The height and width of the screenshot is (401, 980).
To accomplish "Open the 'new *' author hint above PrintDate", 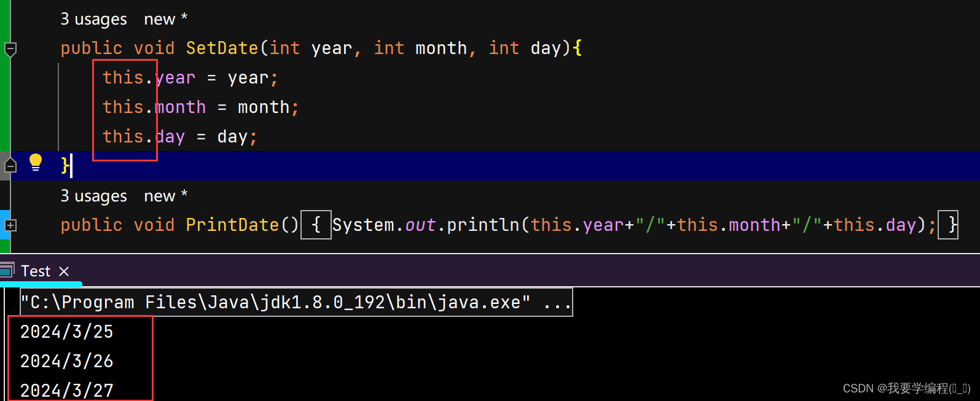I will point(166,197).
